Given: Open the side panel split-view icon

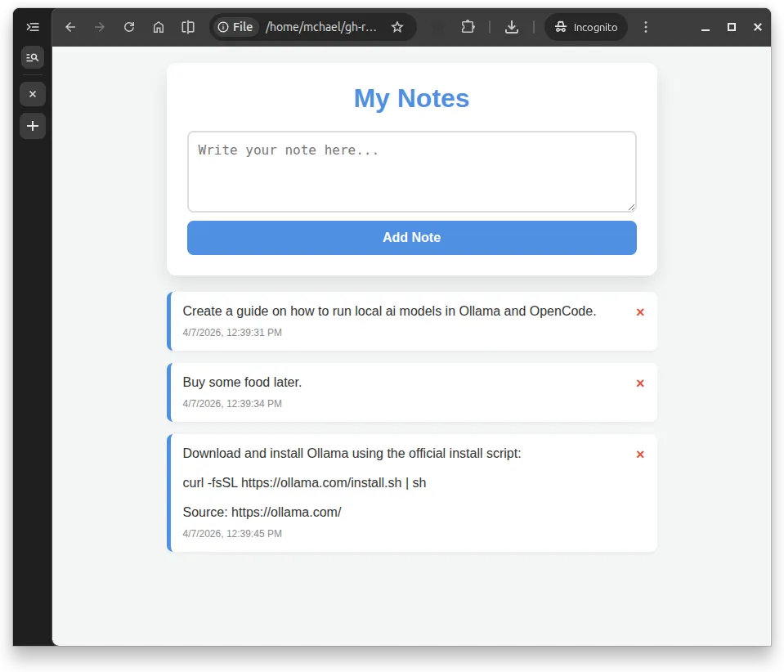Looking at the screenshot, I should click(x=187, y=27).
